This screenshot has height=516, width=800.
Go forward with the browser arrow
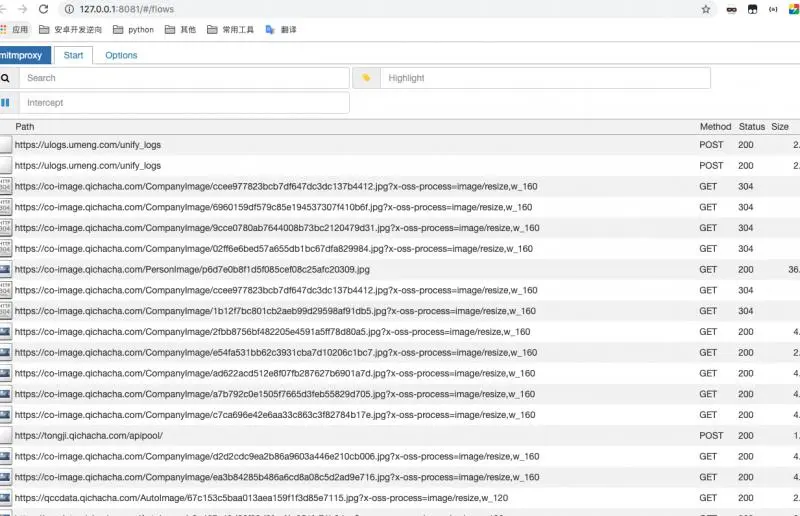(x=22, y=9)
